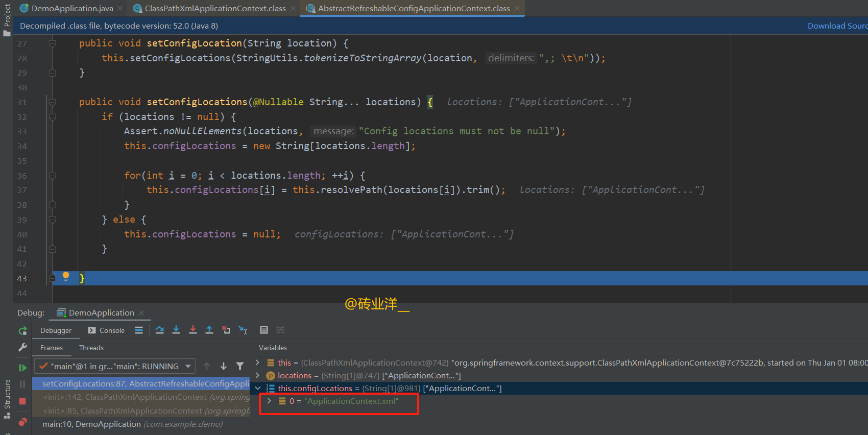Image resolution: width=868 pixels, height=435 pixels.
Task: Open the Structure tool window sidebar
Action: (x=7, y=399)
